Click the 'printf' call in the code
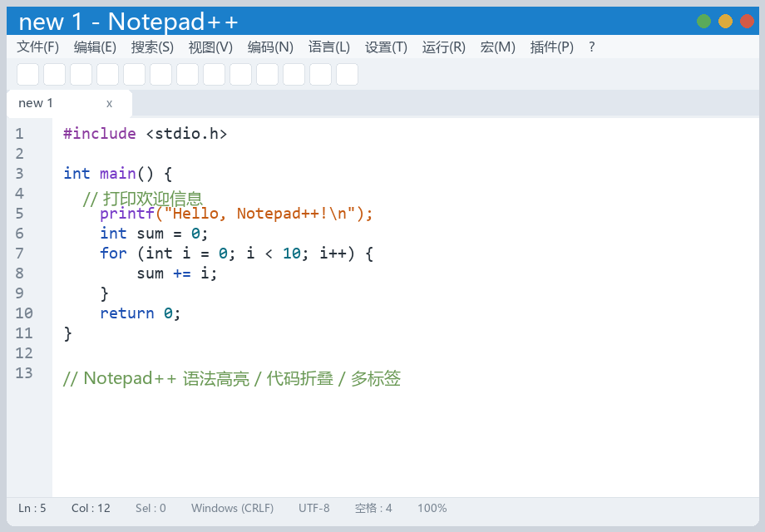The image size is (765, 532). click(x=127, y=214)
